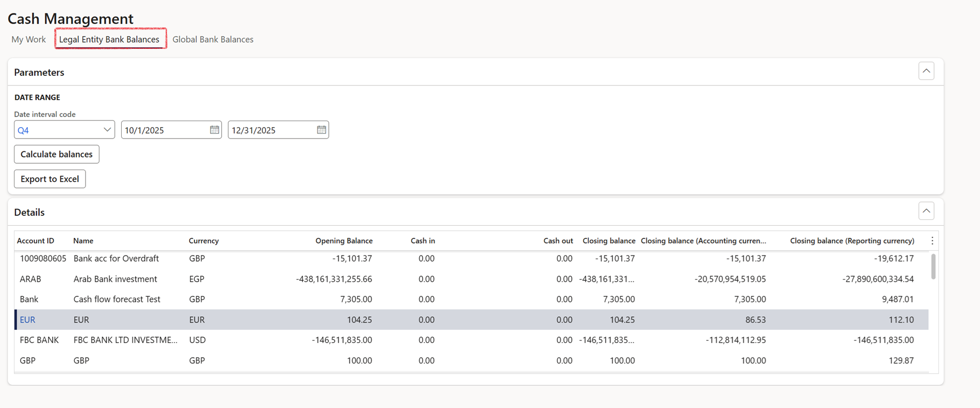Viewport: 980px width, 408px height.
Task: Click accounting balance -20,570,954,519.05
Action: coord(730,279)
